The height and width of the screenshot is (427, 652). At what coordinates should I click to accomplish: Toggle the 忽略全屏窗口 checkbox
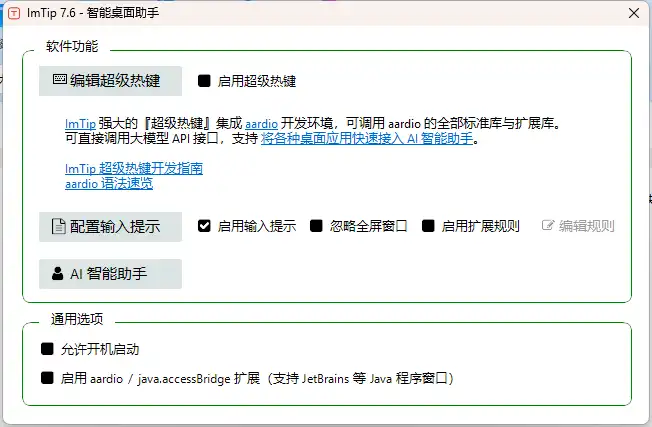point(316,226)
